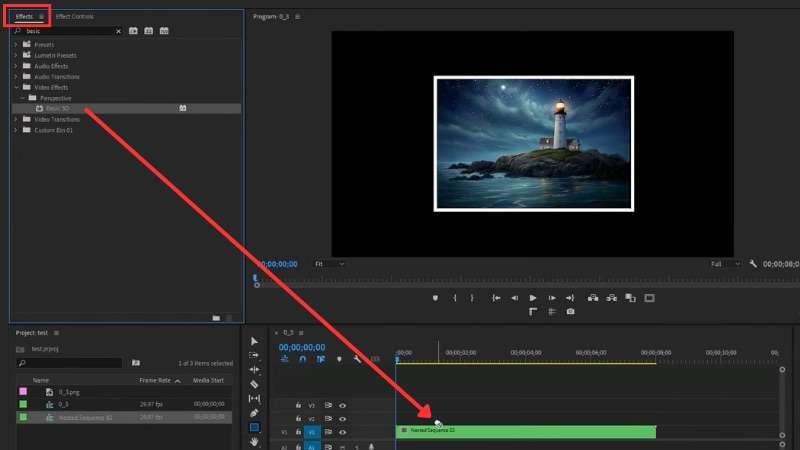This screenshot has height=450, width=800.
Task: Select the Razor tool
Action: coord(254,384)
